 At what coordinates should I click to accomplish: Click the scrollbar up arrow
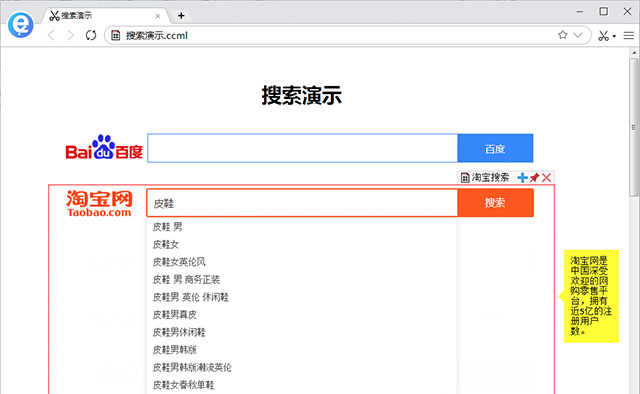click(x=634, y=53)
